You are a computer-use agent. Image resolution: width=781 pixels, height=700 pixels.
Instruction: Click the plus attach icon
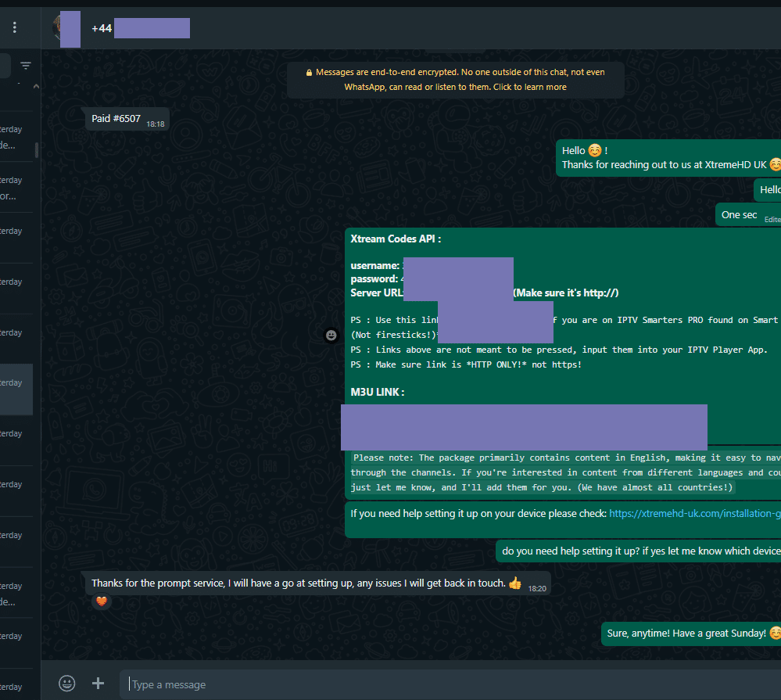click(98, 683)
